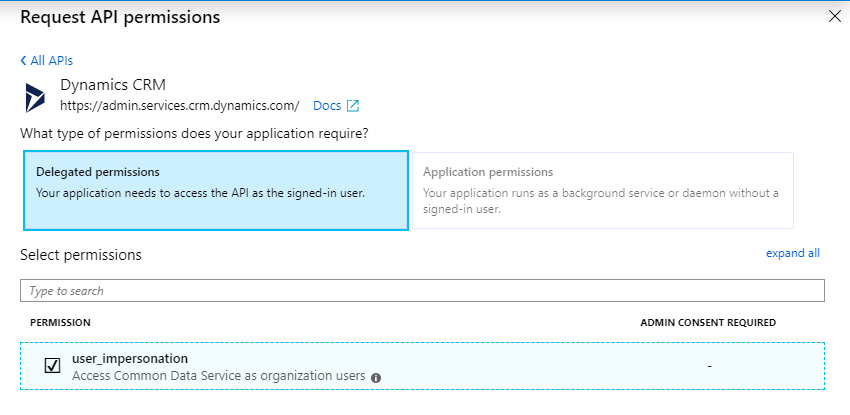Select Delegated permissions option
The image size is (850, 415).
pos(216,191)
